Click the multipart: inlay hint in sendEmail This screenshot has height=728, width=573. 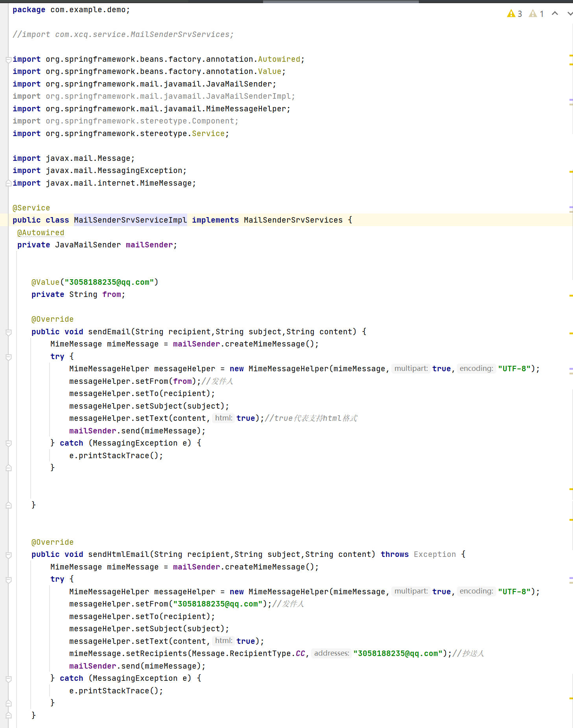pyautogui.click(x=411, y=369)
